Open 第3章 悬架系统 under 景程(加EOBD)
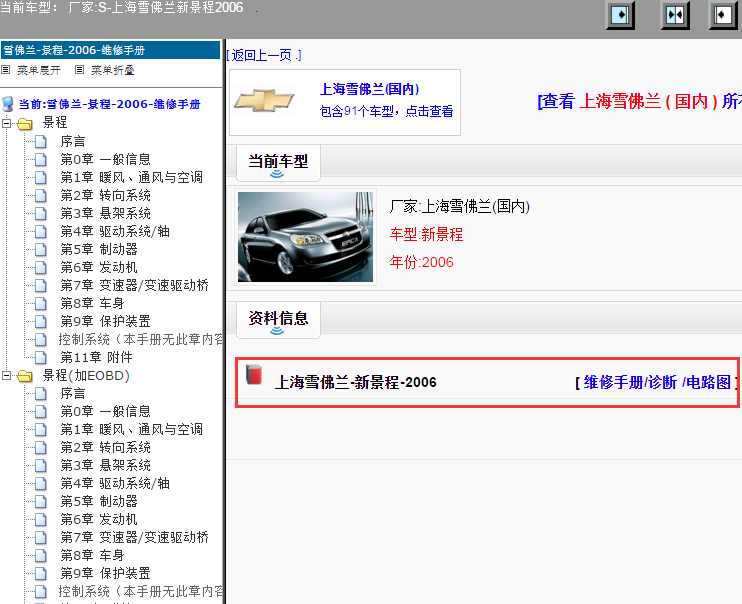The image size is (742, 604). pyautogui.click(x=105, y=465)
